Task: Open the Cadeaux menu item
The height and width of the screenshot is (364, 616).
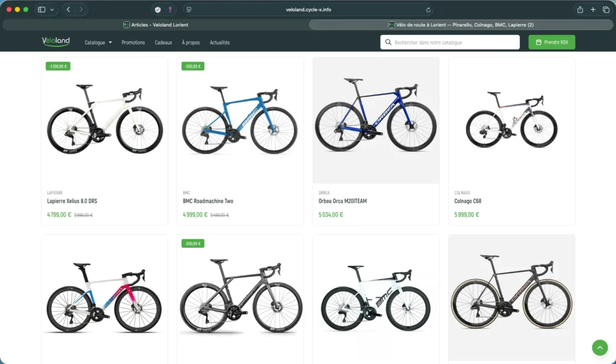Action: point(164,43)
